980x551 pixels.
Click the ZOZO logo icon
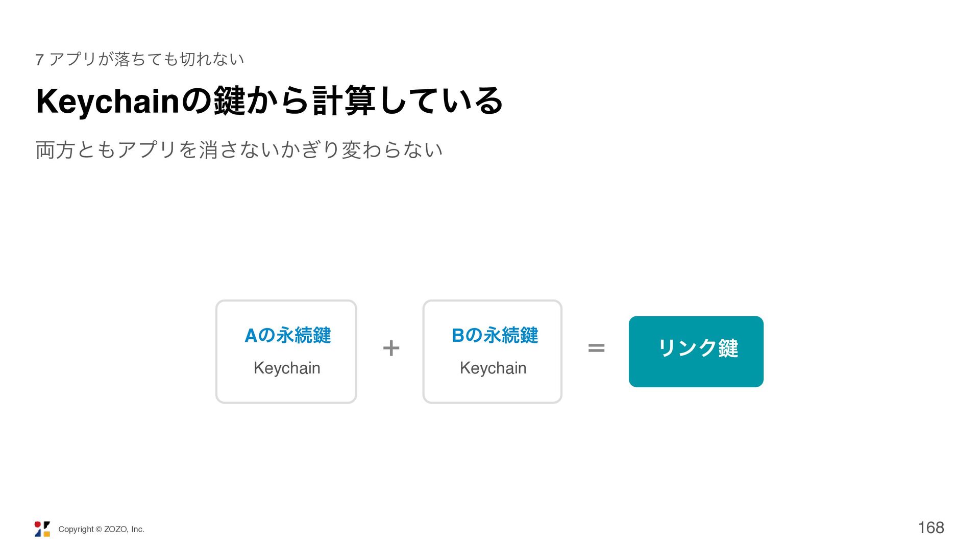coord(42,529)
